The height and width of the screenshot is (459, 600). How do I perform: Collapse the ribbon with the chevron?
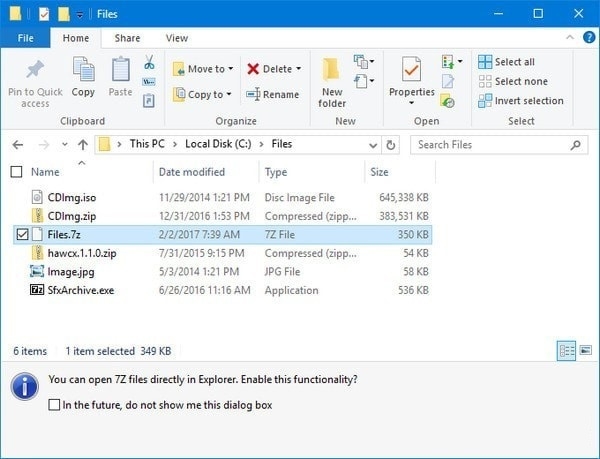click(570, 37)
